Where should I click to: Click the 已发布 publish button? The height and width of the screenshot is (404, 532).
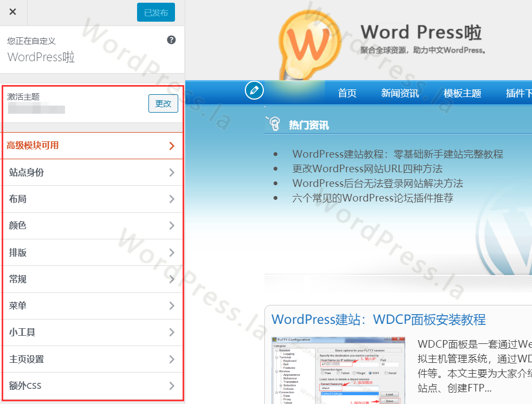155,12
